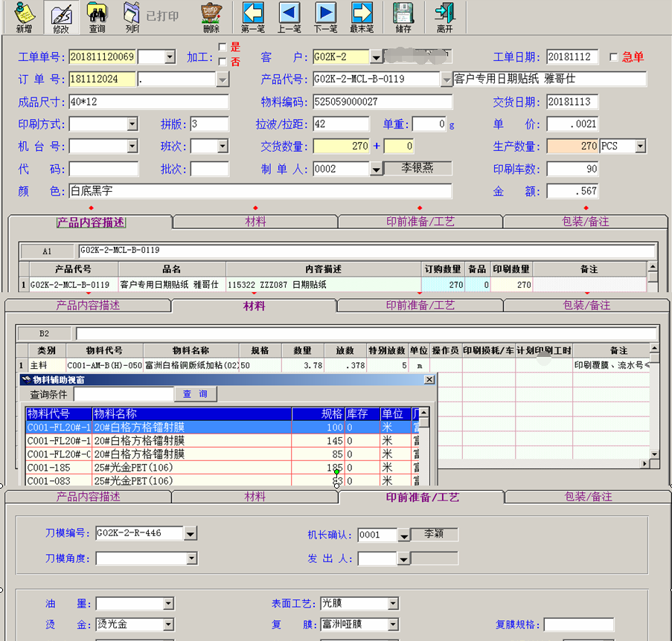Select the 产品内容描述 tab in top panel

[91, 222]
